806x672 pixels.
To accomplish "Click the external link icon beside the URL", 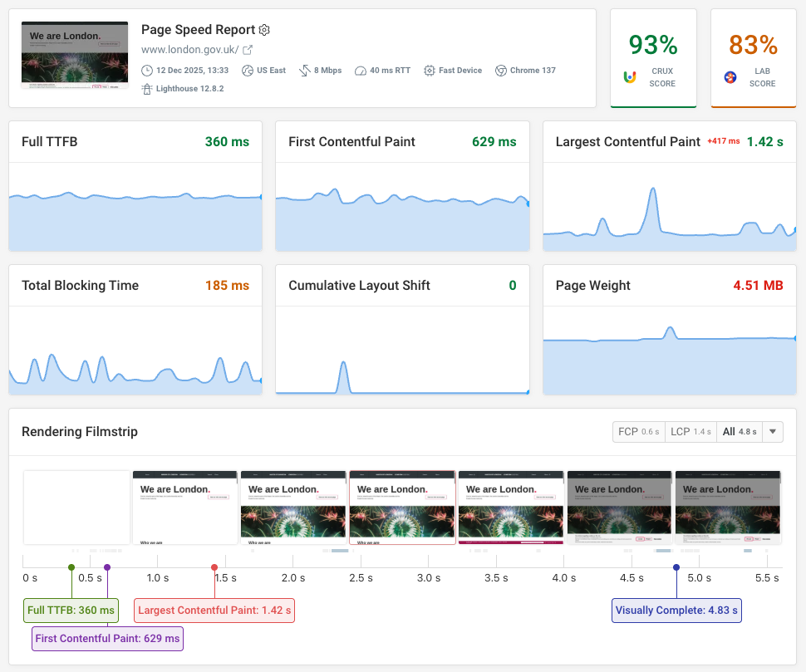I will (247, 49).
